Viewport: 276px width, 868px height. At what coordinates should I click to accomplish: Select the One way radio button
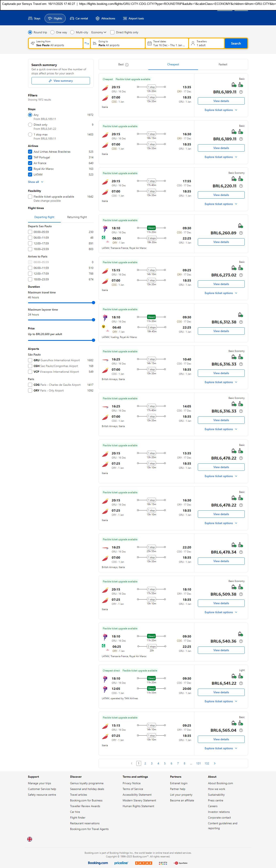pos(52,32)
